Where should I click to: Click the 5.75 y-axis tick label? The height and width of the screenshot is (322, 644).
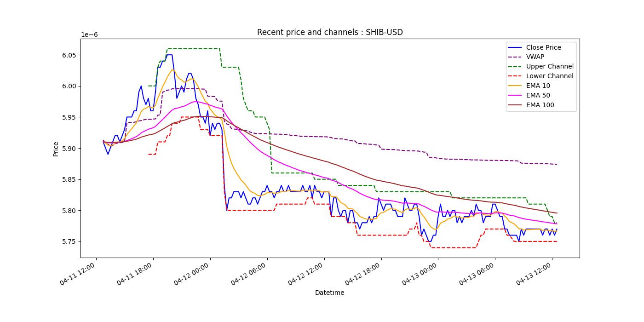(x=69, y=242)
